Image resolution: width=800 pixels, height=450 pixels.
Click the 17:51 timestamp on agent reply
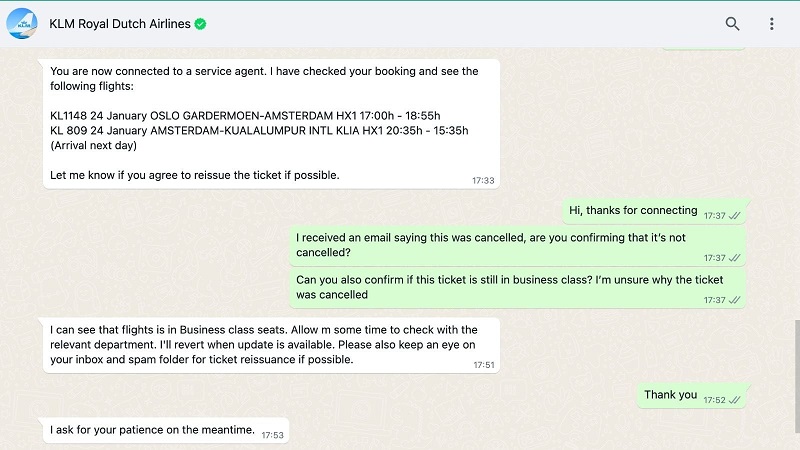tap(484, 365)
